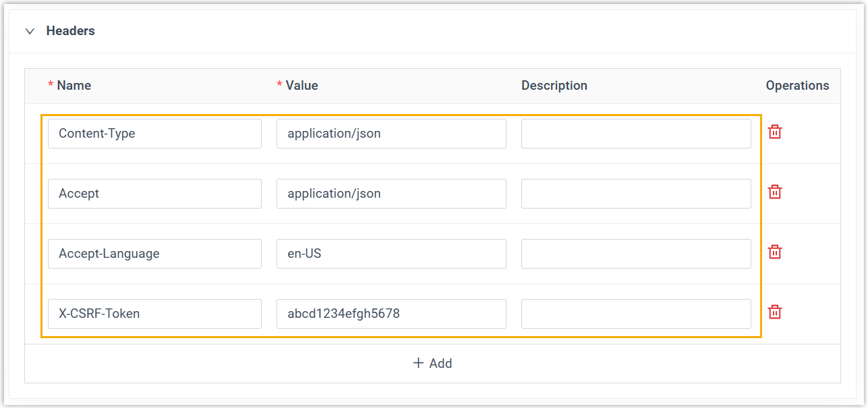The width and height of the screenshot is (868, 409).
Task: Edit the abcd1234efgh5678 token value field
Action: click(x=391, y=314)
